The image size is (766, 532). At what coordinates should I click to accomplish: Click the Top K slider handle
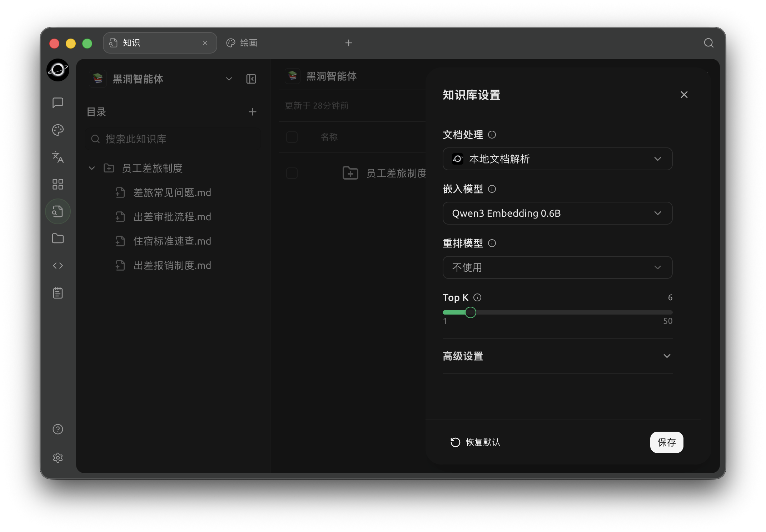[x=471, y=312]
